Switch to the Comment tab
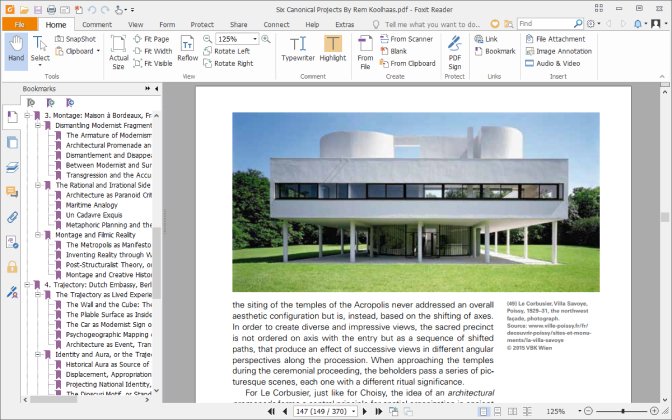672x420 pixels. click(97, 24)
